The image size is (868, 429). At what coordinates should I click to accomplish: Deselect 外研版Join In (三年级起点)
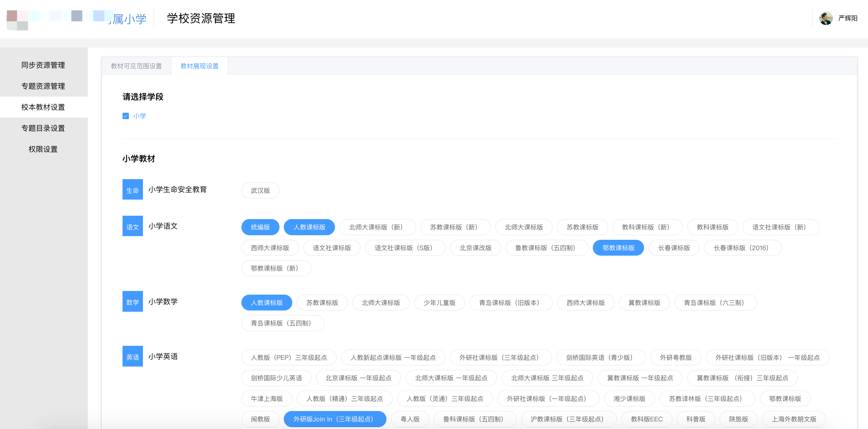(335, 419)
